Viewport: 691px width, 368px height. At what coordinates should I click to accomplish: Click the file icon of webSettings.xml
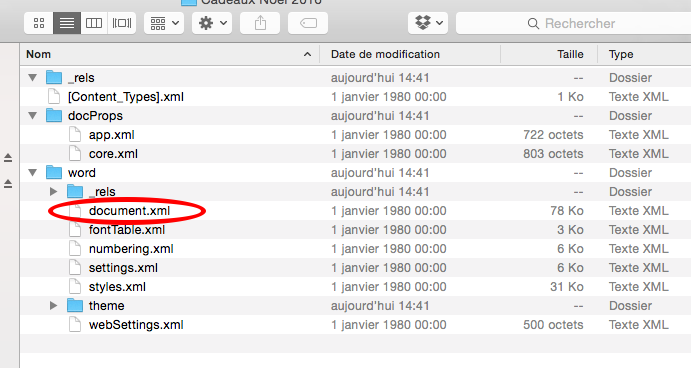75,324
